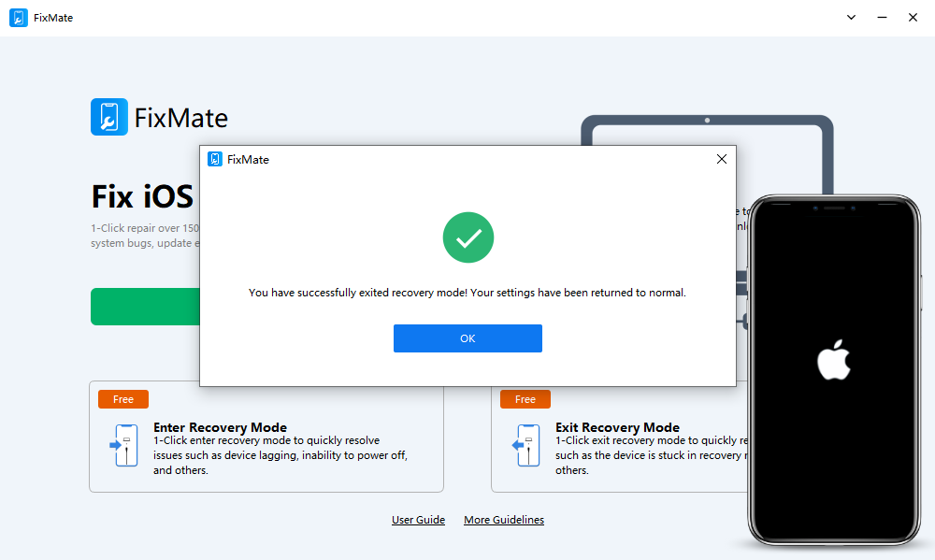935x560 pixels.
Task: Click the Fix iOS headline text
Action: coord(142,196)
